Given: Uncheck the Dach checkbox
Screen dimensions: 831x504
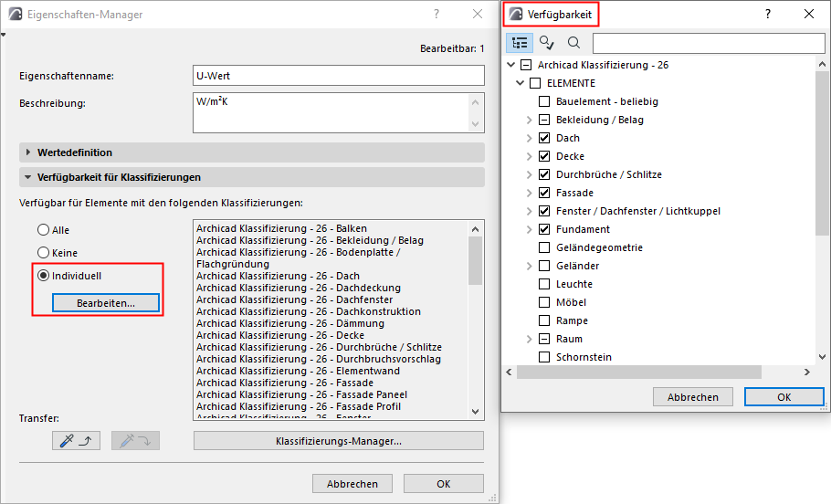Looking at the screenshot, I should point(544,138).
